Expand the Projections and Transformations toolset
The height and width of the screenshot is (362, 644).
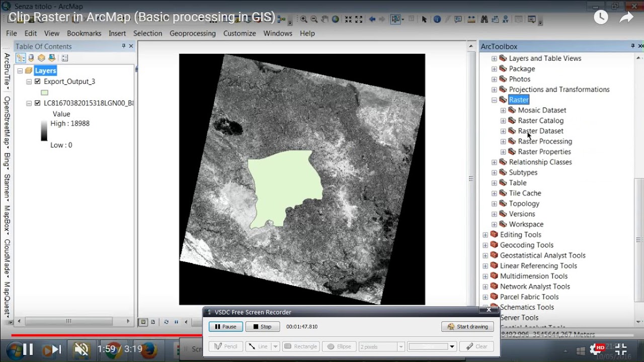pyautogui.click(x=494, y=89)
